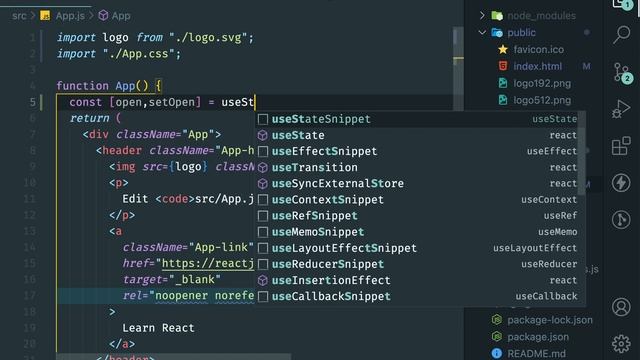Open favicon.ico in explorer
Screen dimensions: 640x360
coord(538,49)
